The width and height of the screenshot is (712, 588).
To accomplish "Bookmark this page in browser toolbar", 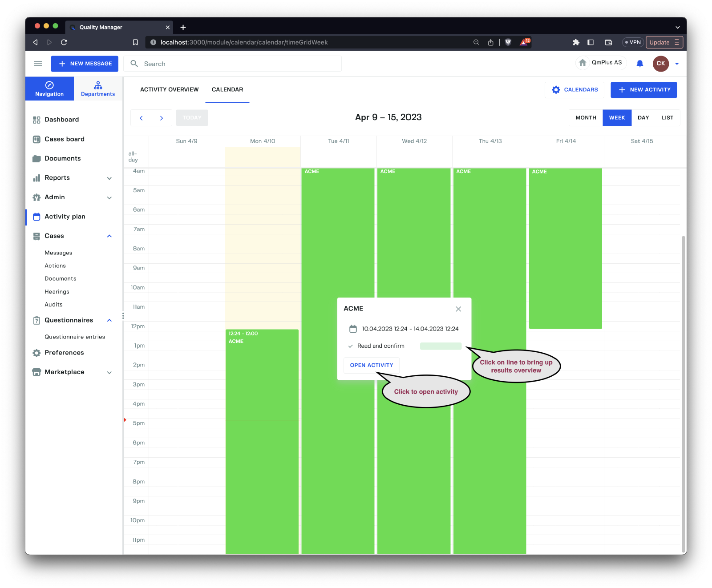I will (x=135, y=42).
